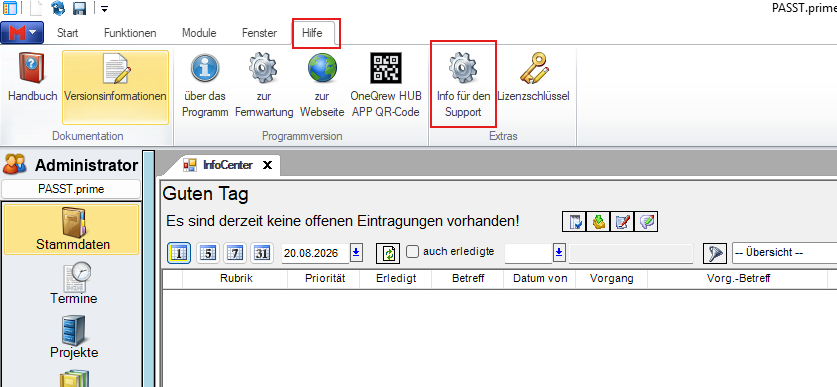Switch to the Funktionen ribbon tab
Viewport: 837px width, 387px height.
pos(130,33)
